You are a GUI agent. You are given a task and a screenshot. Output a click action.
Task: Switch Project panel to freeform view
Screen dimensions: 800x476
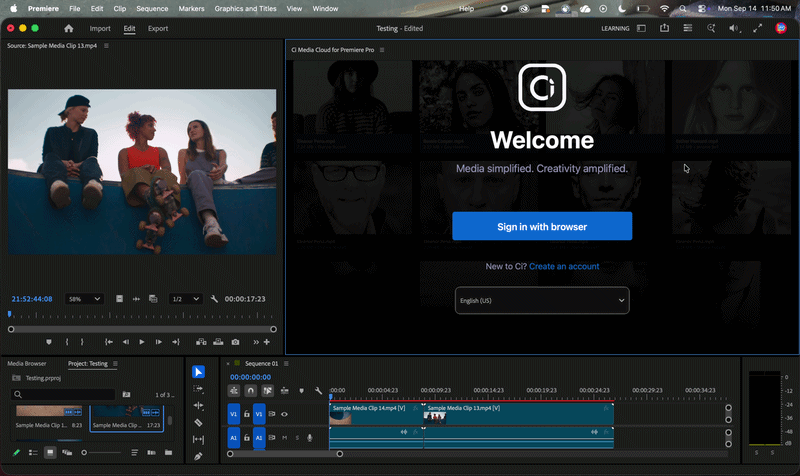click(67, 453)
